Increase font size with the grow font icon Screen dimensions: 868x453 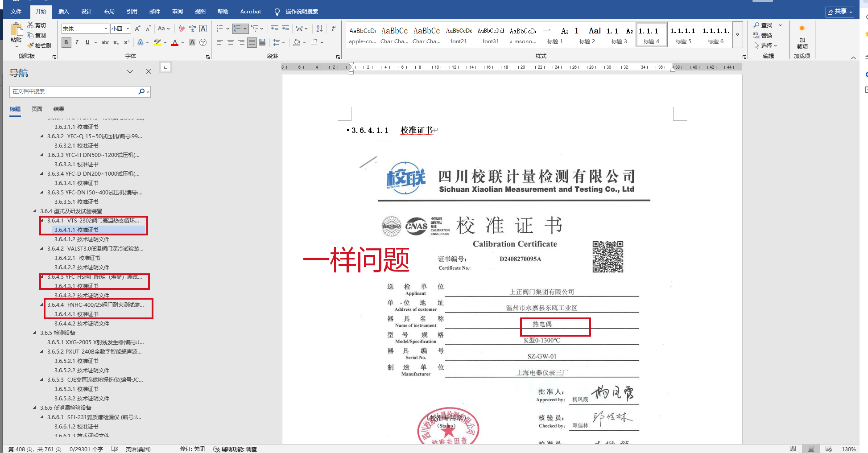point(137,29)
